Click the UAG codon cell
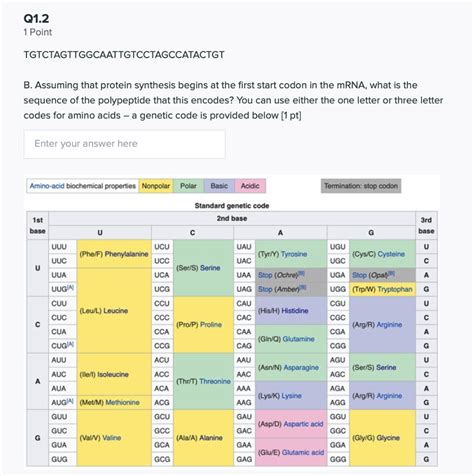This screenshot has height=476, width=474. (244, 289)
